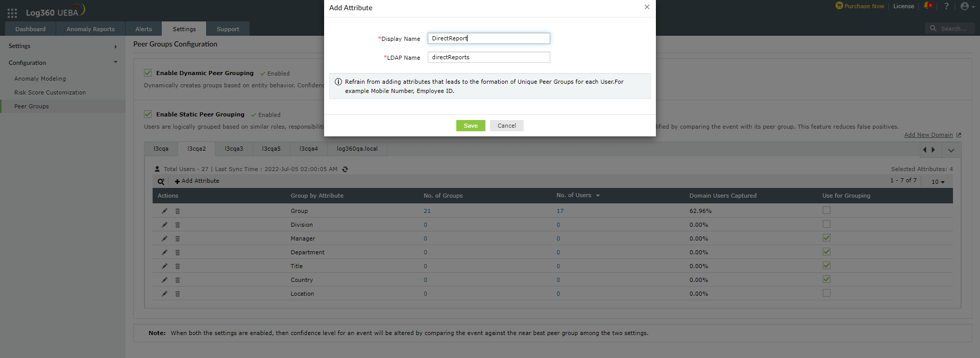Click the LDAP Name input field
The image size is (980, 358).
488,57
